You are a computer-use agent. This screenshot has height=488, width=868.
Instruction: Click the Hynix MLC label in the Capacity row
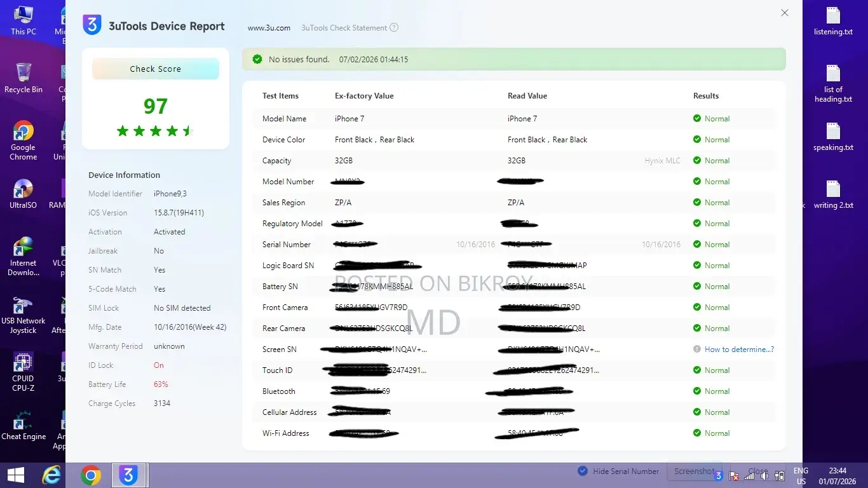pyautogui.click(x=663, y=161)
